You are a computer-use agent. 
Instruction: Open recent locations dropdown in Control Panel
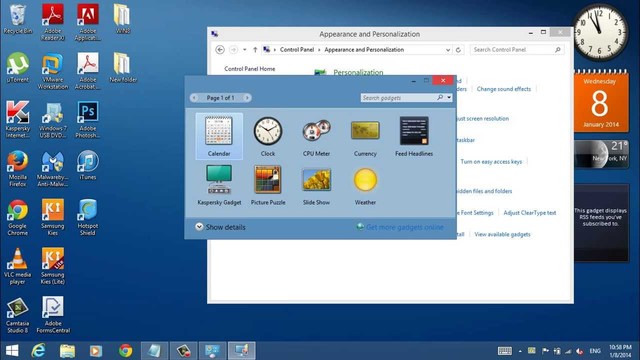[x=244, y=50]
